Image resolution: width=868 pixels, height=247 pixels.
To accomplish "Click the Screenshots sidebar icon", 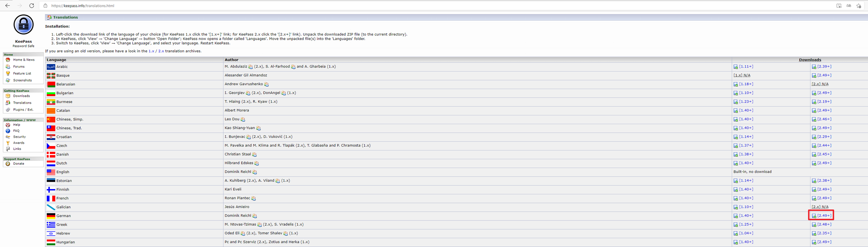I will click(8, 80).
